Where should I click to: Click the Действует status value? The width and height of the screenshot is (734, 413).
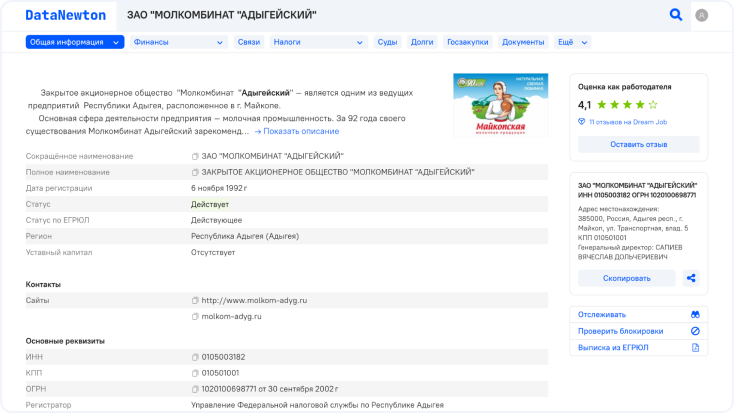click(210, 204)
